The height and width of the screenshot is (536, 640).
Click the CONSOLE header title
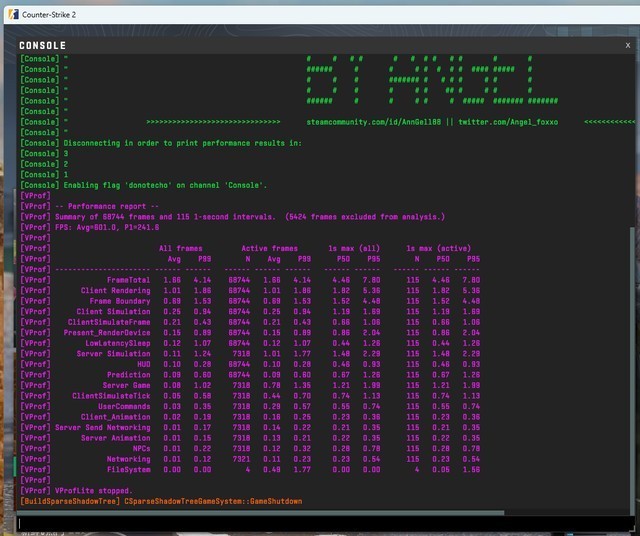click(42, 45)
